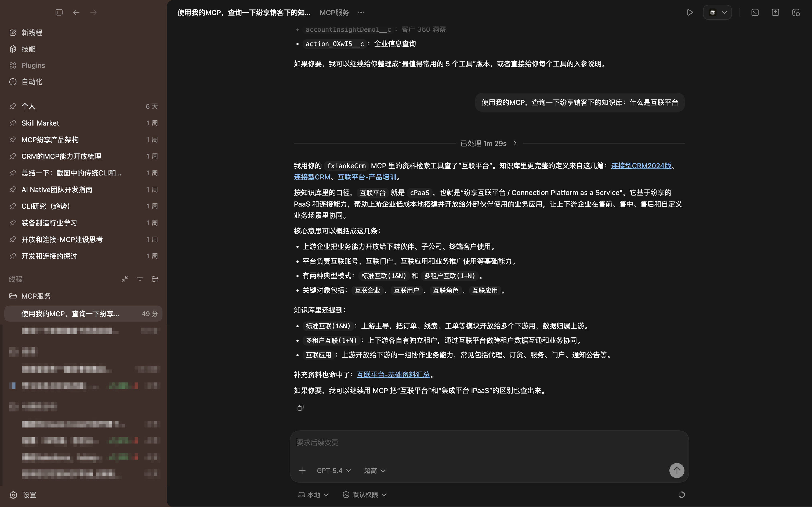Copy the response with the copy icon
This screenshot has height=507, width=812.
(x=300, y=408)
